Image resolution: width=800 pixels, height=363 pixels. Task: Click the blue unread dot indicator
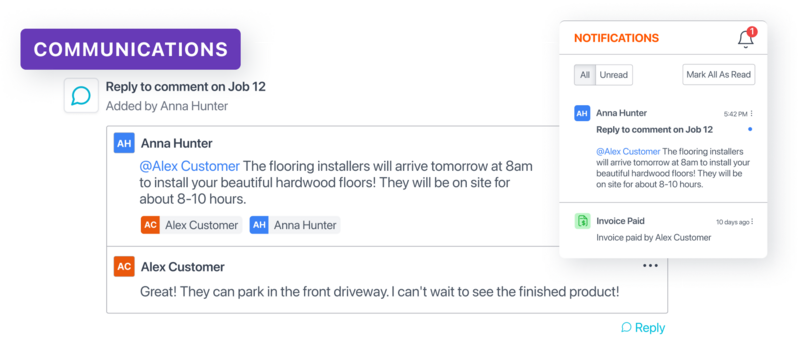[x=749, y=130]
